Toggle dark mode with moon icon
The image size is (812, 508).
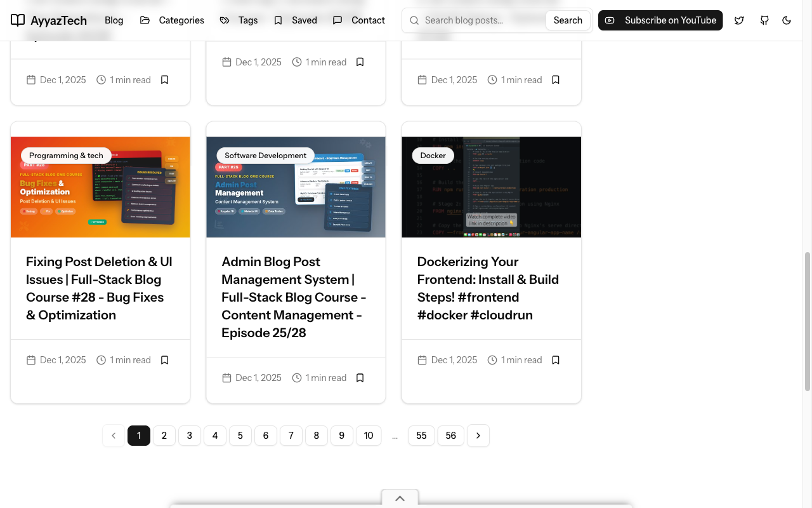[x=787, y=20]
